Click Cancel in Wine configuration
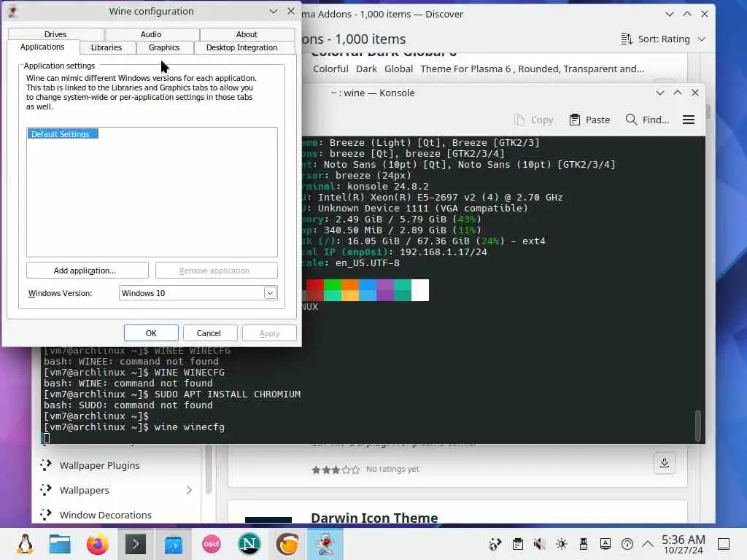 click(209, 333)
